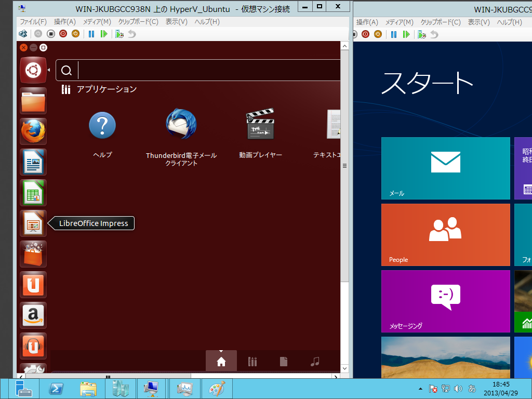The image size is (532, 399).
Task: Select the Dash home lens tab
Action: [x=221, y=362]
